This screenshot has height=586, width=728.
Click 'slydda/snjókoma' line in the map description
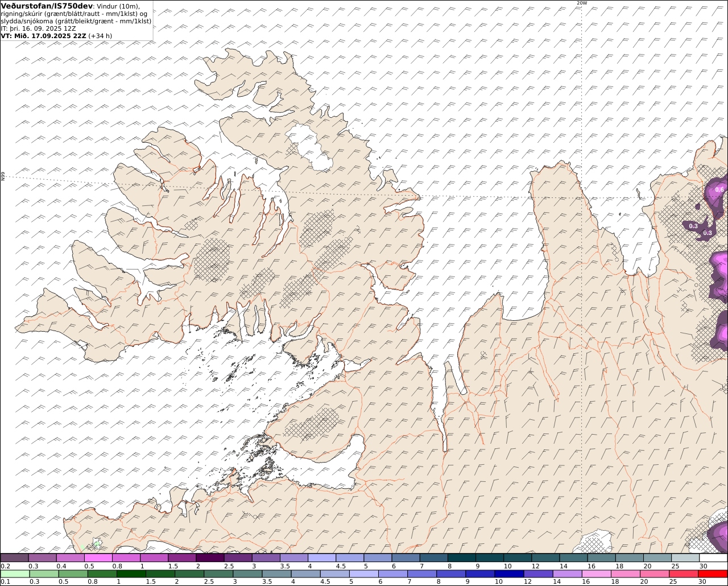pyautogui.click(x=76, y=20)
